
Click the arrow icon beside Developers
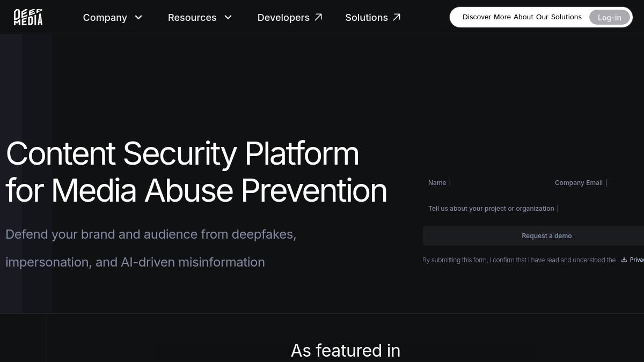[318, 17]
